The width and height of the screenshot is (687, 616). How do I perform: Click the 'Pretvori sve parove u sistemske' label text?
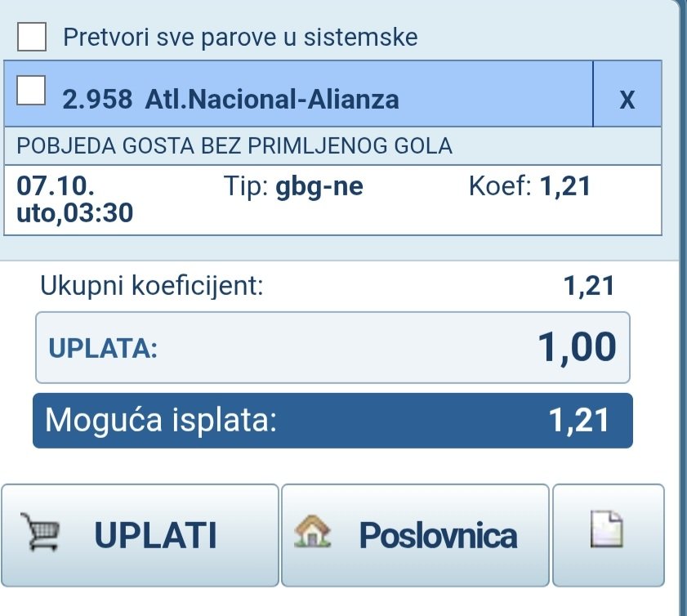coord(240,37)
